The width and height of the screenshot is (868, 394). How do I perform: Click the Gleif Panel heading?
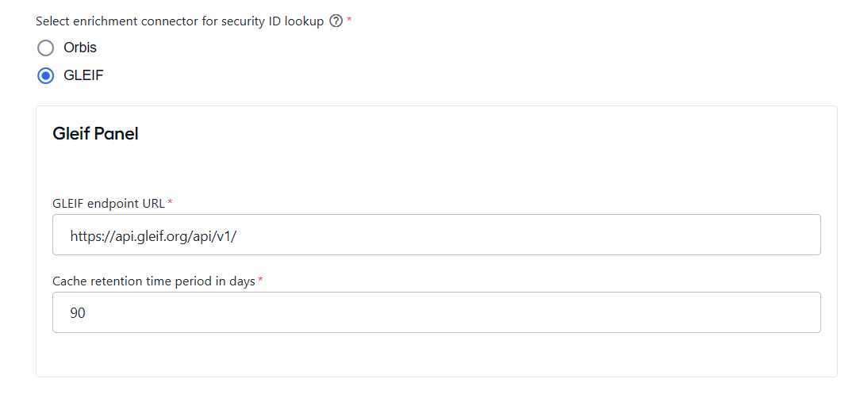click(x=95, y=133)
